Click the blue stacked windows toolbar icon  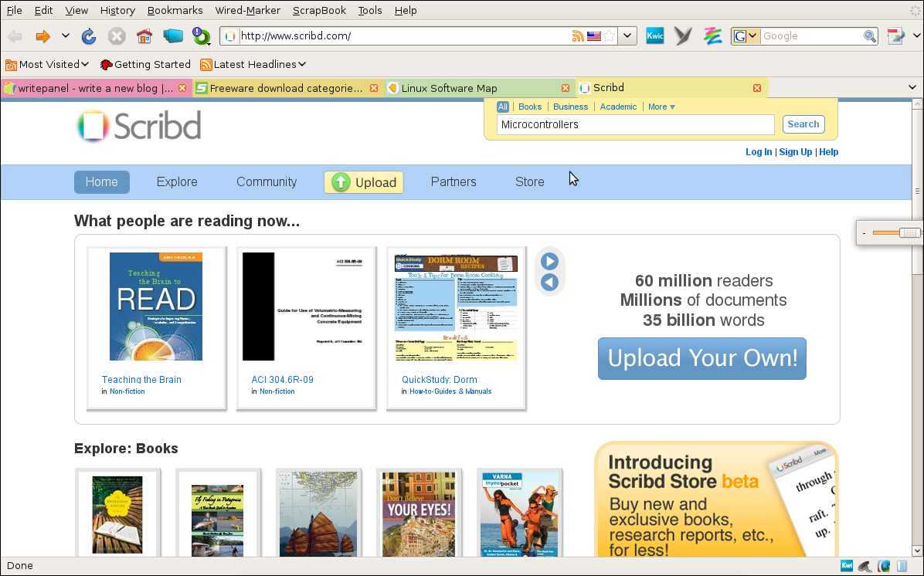[172, 36]
